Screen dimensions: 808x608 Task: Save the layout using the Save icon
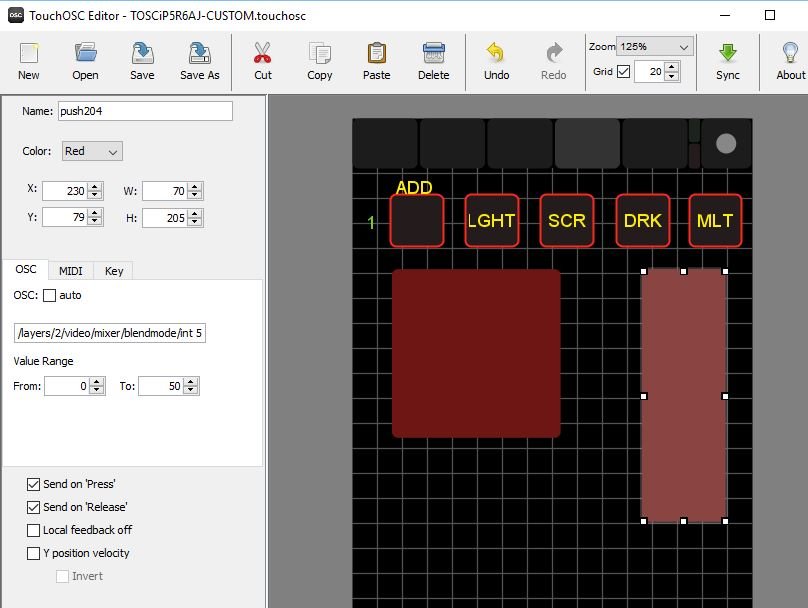pyautogui.click(x=142, y=60)
